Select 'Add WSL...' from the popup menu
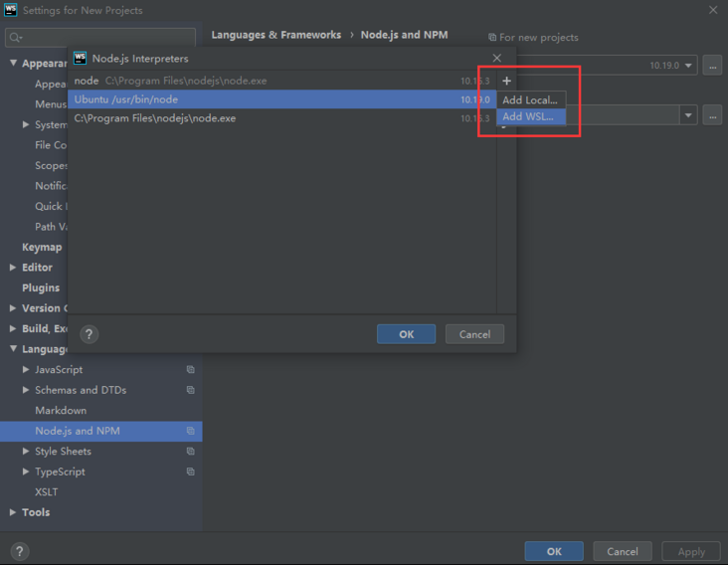728x565 pixels. [528, 117]
